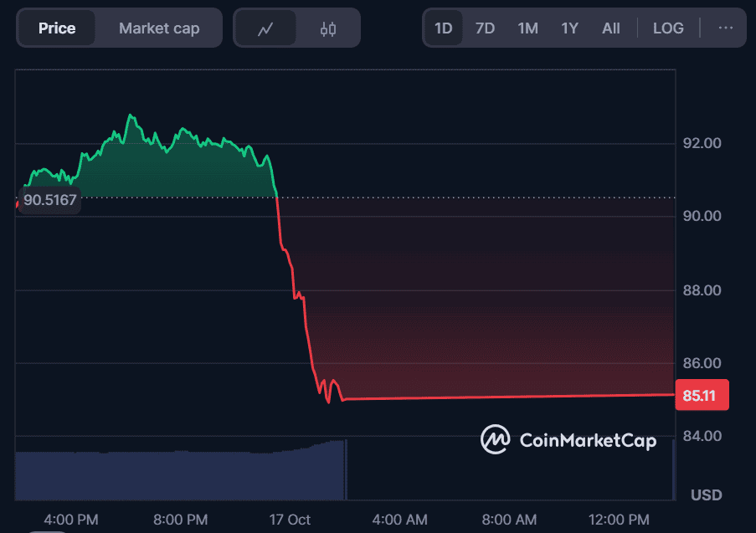Select the Market cap tab

coord(159,28)
